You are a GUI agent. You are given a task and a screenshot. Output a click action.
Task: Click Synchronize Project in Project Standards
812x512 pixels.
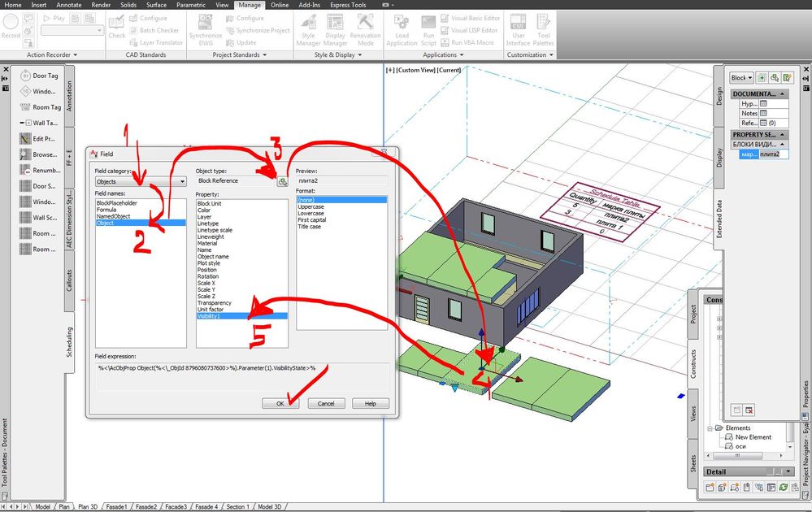[258, 31]
